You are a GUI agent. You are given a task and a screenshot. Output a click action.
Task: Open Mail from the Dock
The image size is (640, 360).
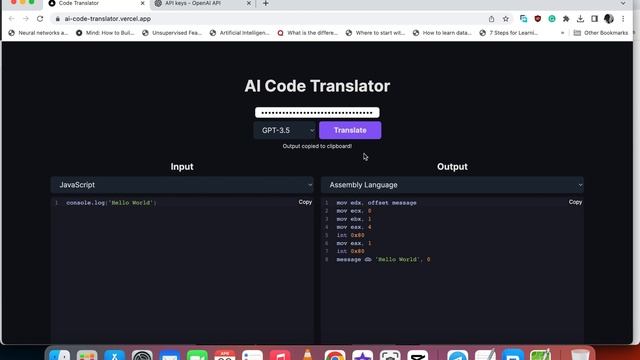(x=170, y=355)
